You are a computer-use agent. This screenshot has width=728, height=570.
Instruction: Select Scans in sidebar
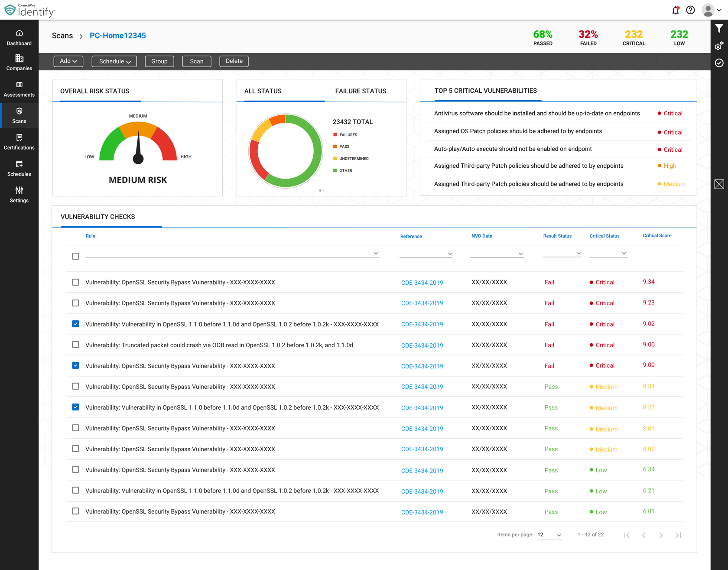point(19,116)
